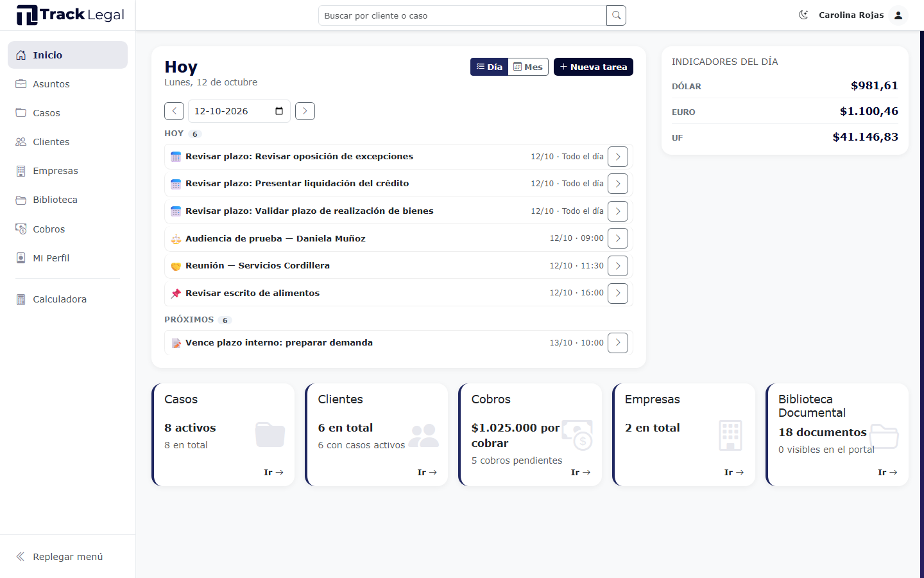Viewport: 924px width, 578px height.
Task: Open chevron for Presentar liquidación del crédito
Action: (618, 184)
